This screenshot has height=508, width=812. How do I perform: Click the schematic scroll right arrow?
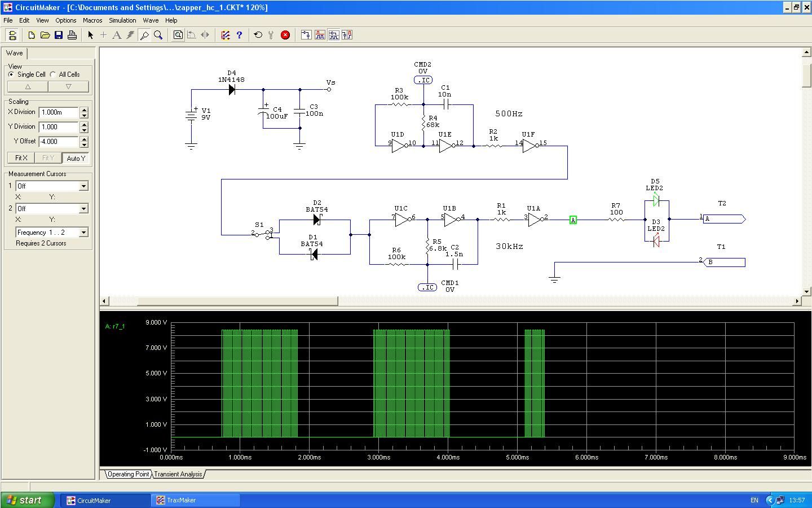click(797, 301)
